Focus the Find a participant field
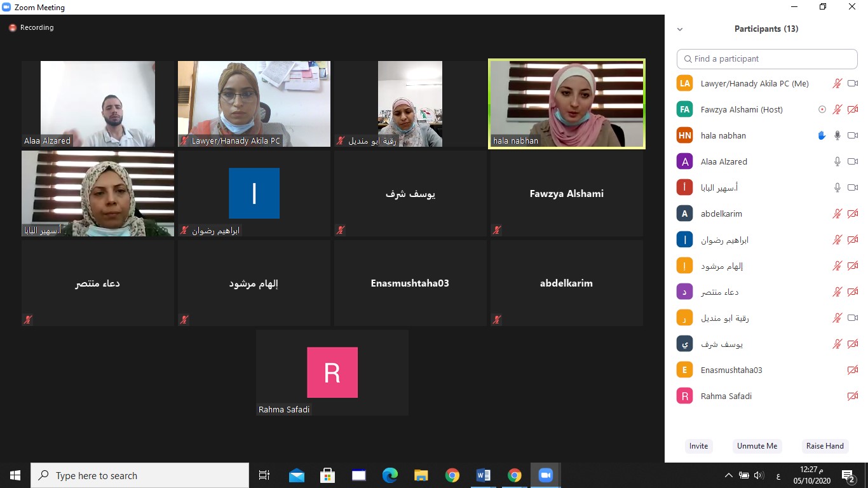This screenshot has height=488, width=868. pyautogui.click(x=767, y=59)
